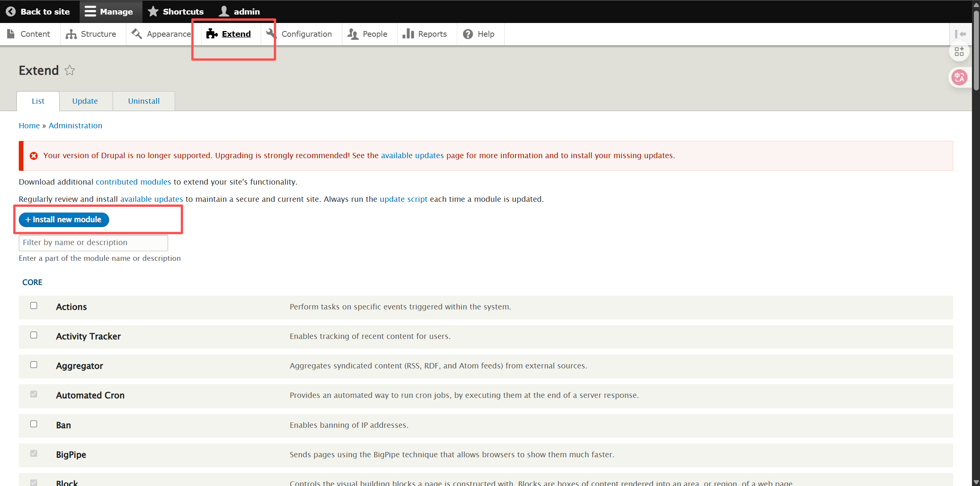Open the Reports bar chart icon
This screenshot has height=486, width=980.
[408, 34]
